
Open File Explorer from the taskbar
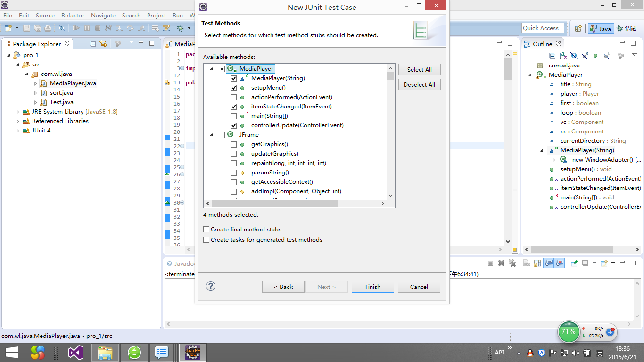105,352
